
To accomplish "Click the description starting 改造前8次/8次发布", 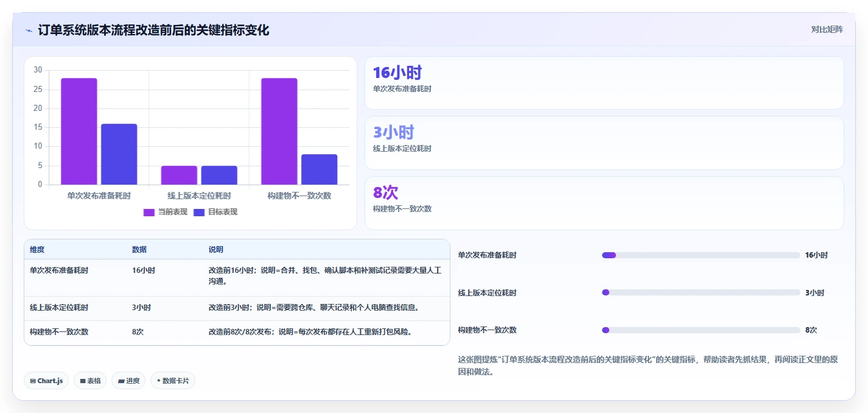I will click(x=310, y=332).
